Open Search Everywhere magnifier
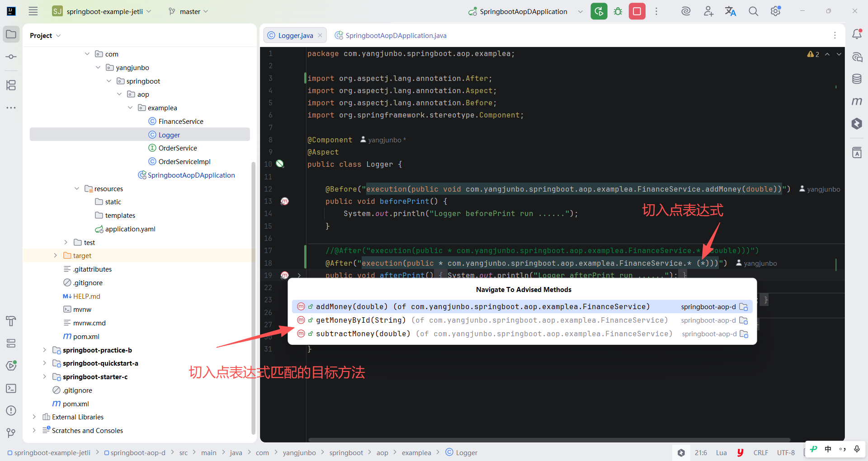The height and width of the screenshot is (461, 868). click(x=753, y=11)
